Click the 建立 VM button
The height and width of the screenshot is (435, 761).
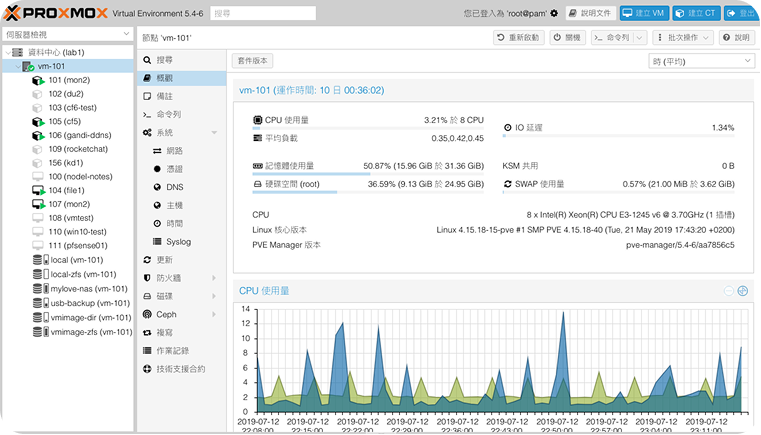(643, 14)
